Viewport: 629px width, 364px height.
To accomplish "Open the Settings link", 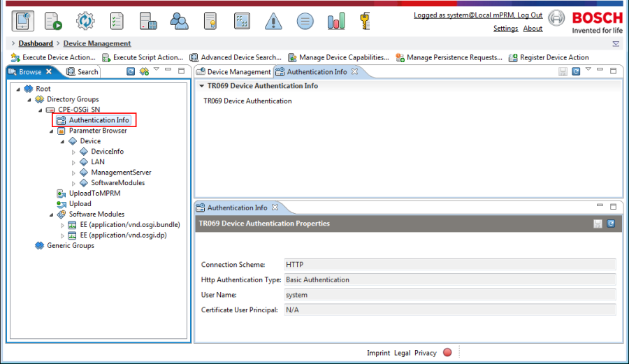I will click(x=505, y=29).
